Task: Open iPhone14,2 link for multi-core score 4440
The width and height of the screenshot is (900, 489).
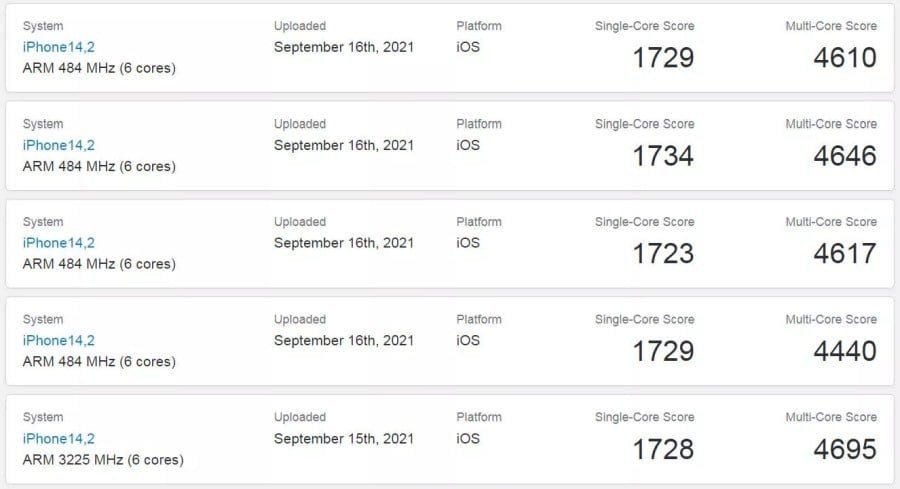Action: [58, 341]
